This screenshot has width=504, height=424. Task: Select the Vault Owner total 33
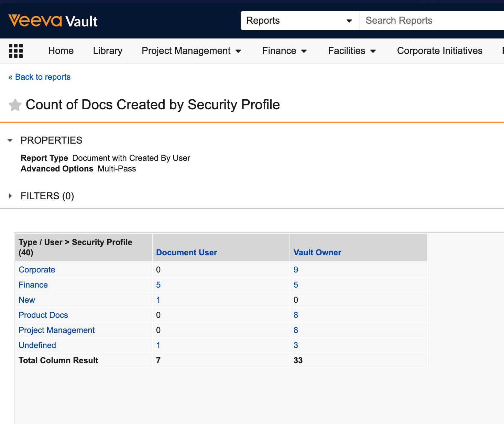[298, 360]
